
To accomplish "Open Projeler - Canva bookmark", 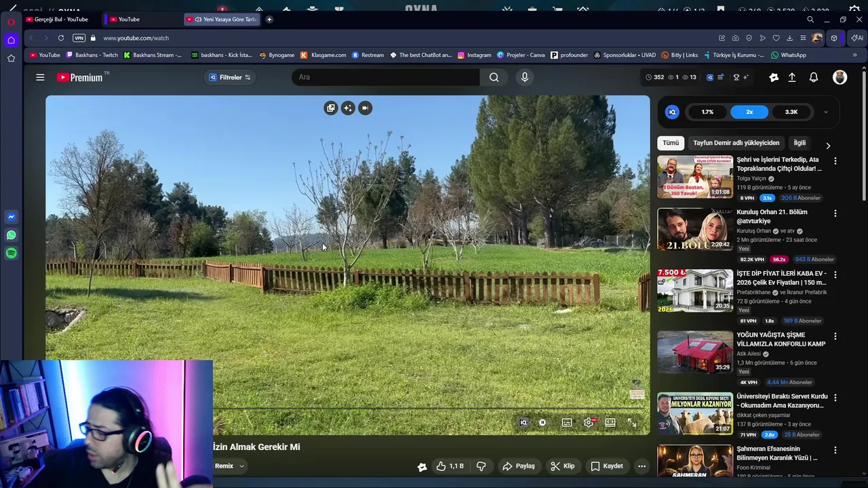I will pyautogui.click(x=521, y=55).
